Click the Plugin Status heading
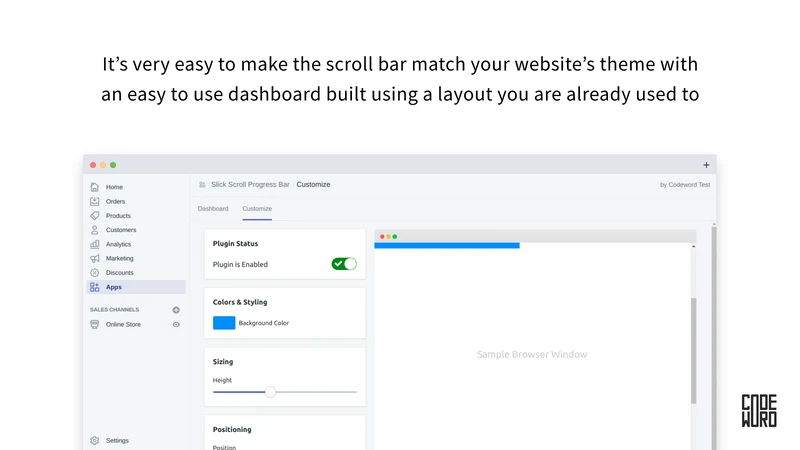Image resolution: width=800 pixels, height=450 pixels. click(x=235, y=243)
